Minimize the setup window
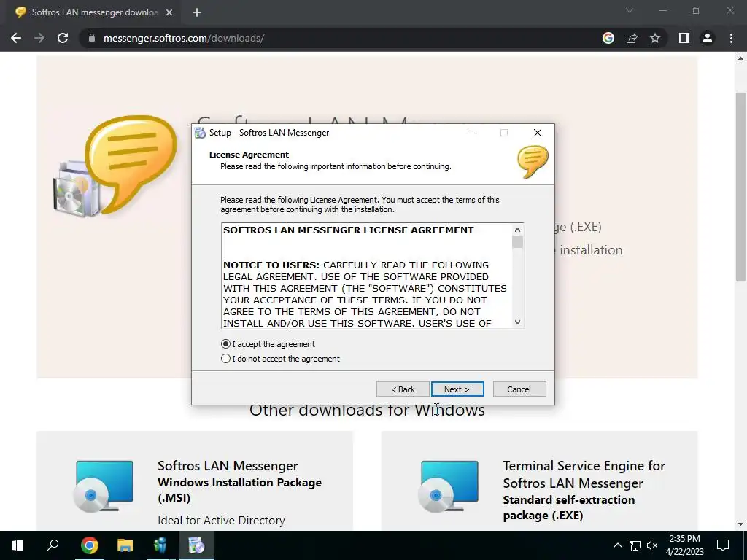747x560 pixels. pos(471,133)
